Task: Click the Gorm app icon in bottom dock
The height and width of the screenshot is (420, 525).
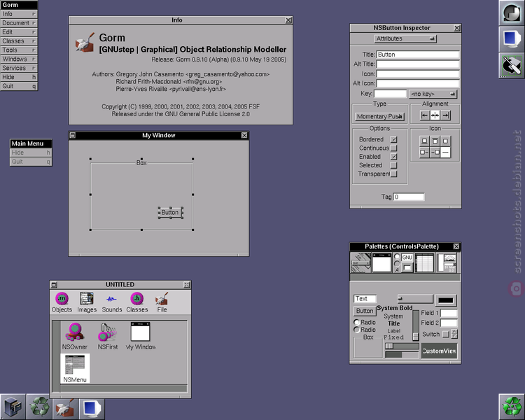Action: [x=65, y=409]
